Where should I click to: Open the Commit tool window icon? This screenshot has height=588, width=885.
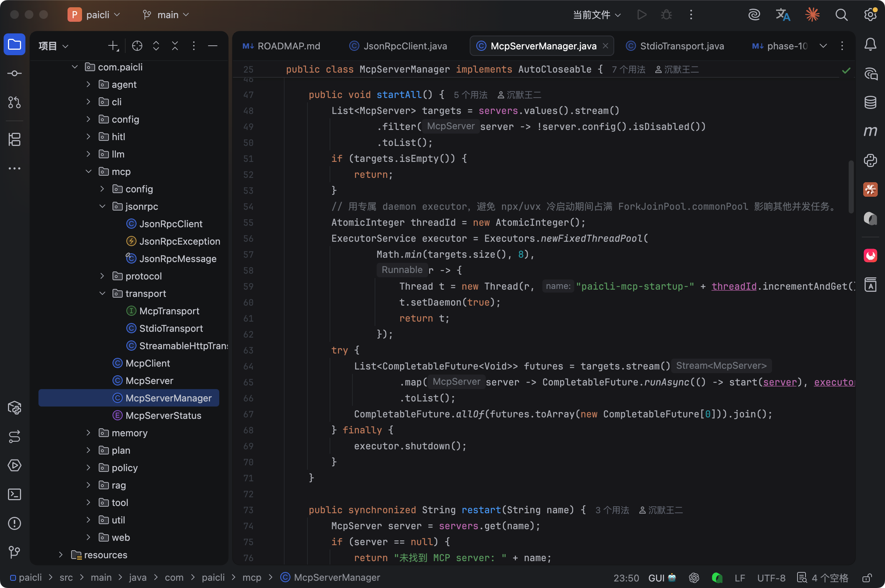coord(14,73)
